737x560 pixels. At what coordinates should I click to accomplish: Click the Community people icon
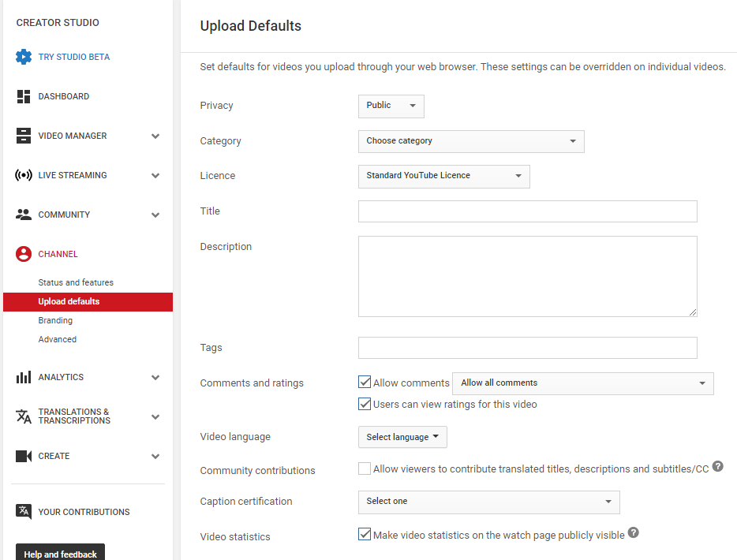[x=24, y=215]
